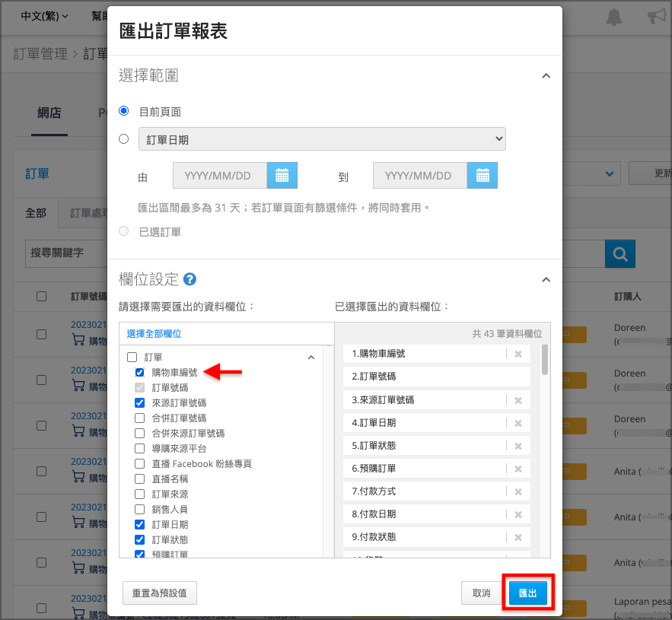Click the 2.訂單號碼 selected field row
The width and height of the screenshot is (672, 620).
pyautogui.click(x=436, y=377)
